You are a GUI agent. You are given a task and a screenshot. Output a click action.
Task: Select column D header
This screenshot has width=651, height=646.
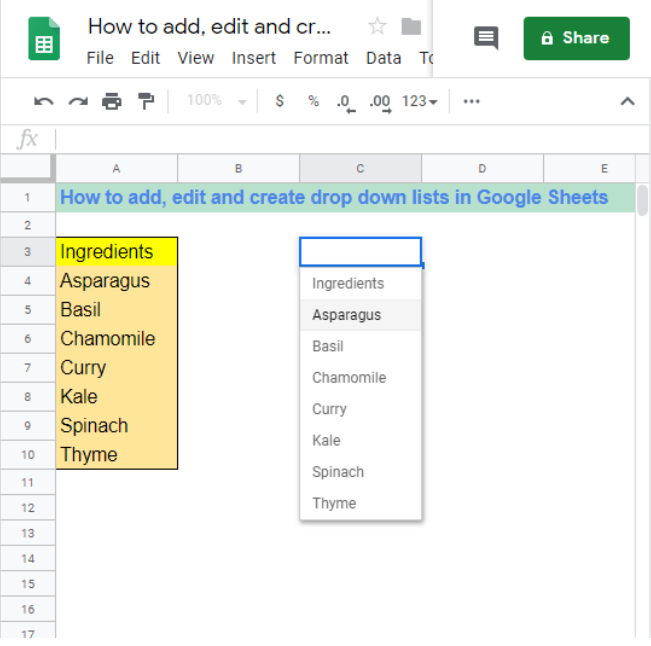[x=482, y=169]
